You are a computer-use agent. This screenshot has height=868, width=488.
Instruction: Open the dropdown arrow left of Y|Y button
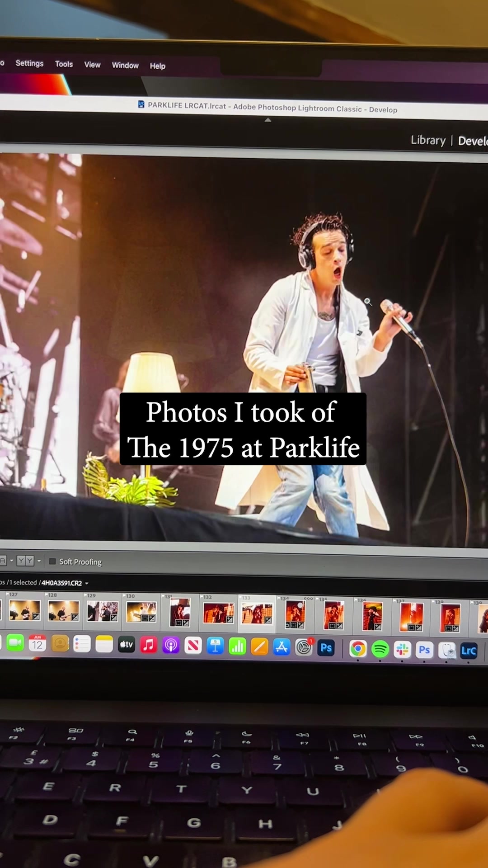pos(12,561)
